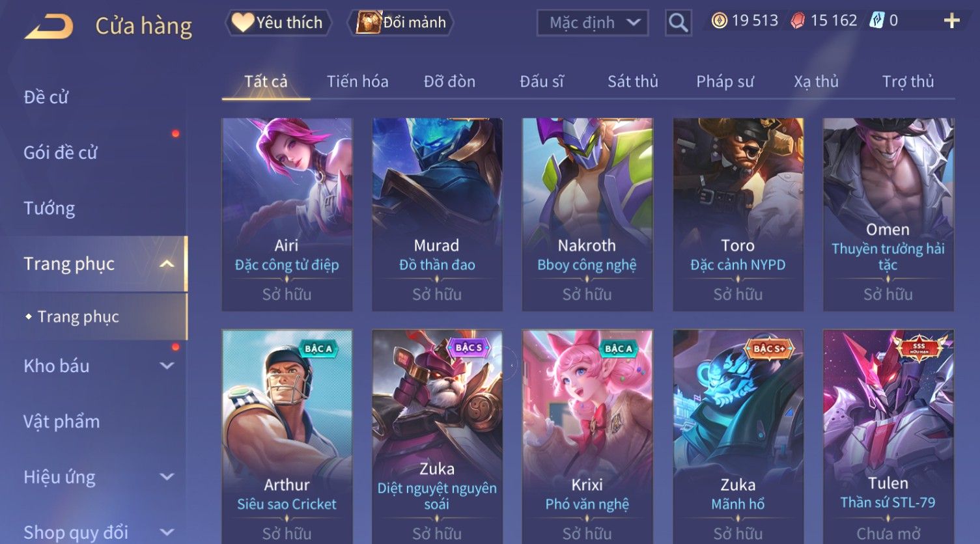Open Yêu thích favorites heart button

(278, 23)
